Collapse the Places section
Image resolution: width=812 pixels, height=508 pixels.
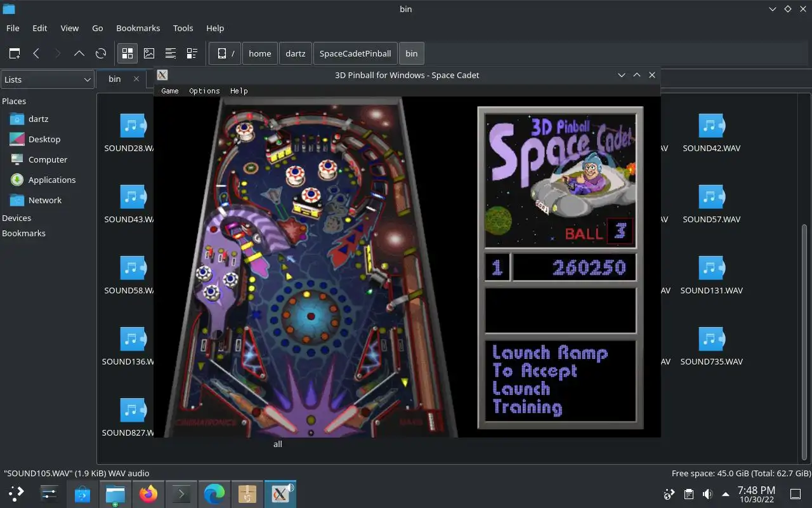click(14, 101)
